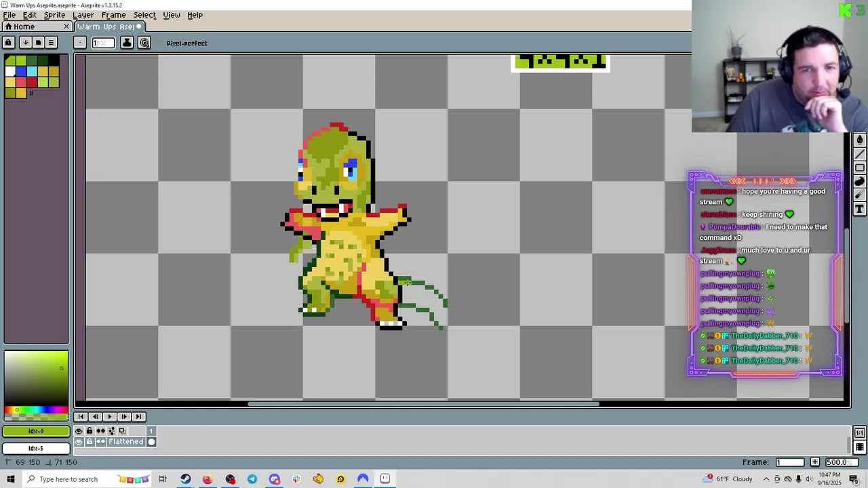This screenshot has width=868, height=488.
Task: Open the palette sort arrow button
Action: point(25,43)
